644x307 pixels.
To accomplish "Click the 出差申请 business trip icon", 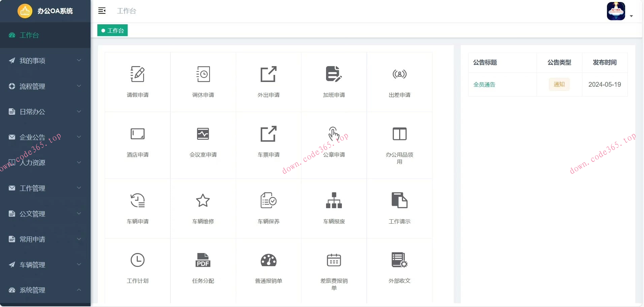I will tap(399, 82).
